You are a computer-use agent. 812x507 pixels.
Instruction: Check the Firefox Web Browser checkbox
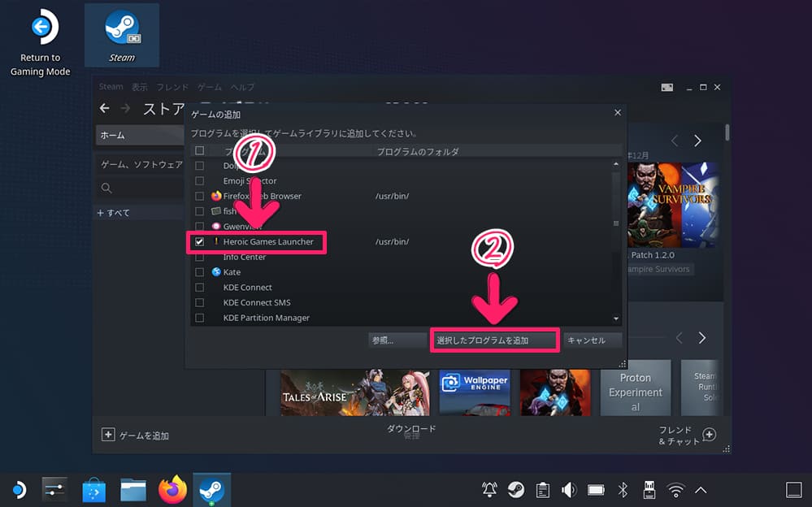(x=199, y=196)
